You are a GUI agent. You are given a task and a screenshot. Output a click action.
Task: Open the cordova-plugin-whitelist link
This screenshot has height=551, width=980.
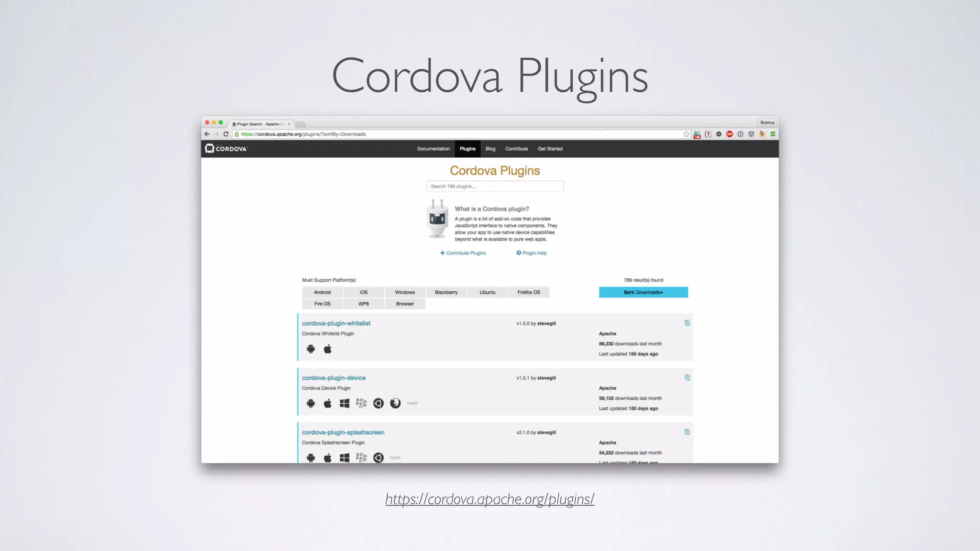[336, 323]
